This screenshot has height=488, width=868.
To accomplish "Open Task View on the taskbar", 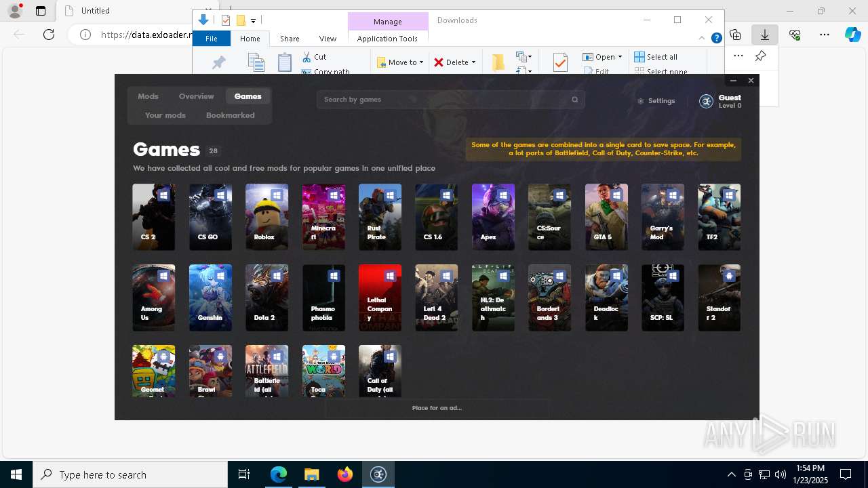I will point(244,474).
